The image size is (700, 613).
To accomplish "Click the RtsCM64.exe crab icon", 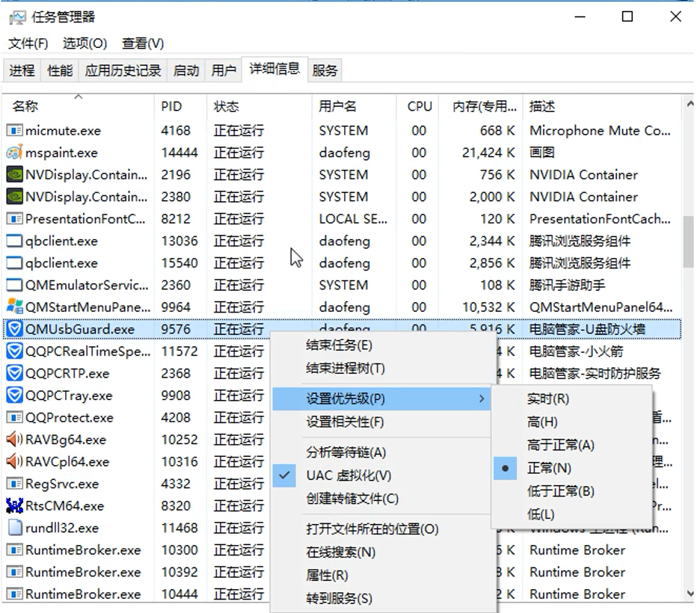I will (x=14, y=506).
